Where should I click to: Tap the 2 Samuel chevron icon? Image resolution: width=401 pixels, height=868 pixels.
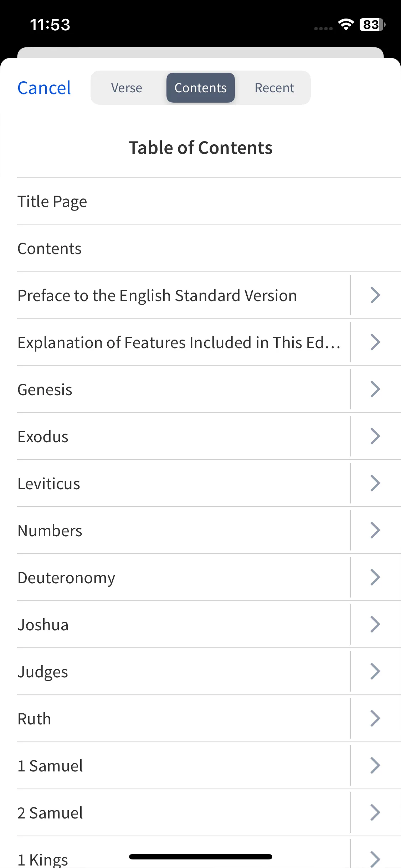tap(375, 812)
